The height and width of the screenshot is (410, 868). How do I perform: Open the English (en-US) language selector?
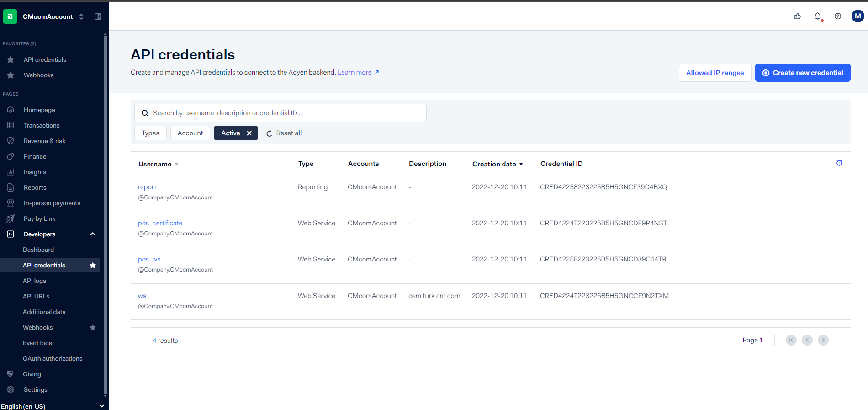point(53,406)
